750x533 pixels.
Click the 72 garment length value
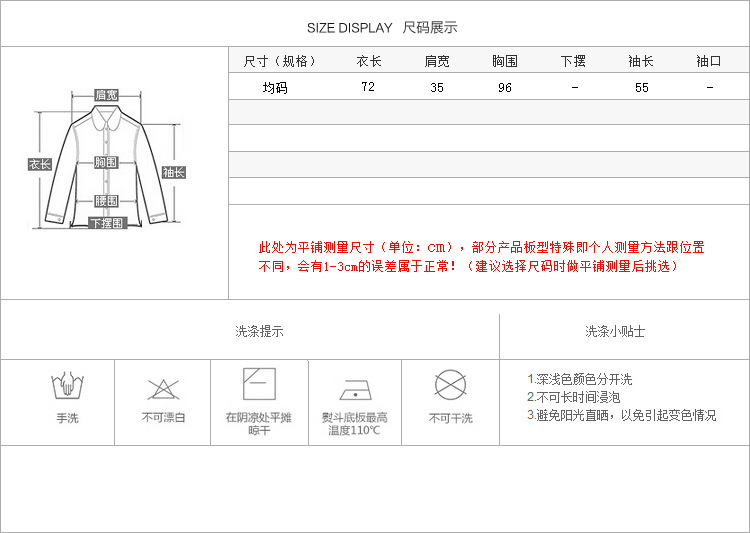pyautogui.click(x=368, y=87)
